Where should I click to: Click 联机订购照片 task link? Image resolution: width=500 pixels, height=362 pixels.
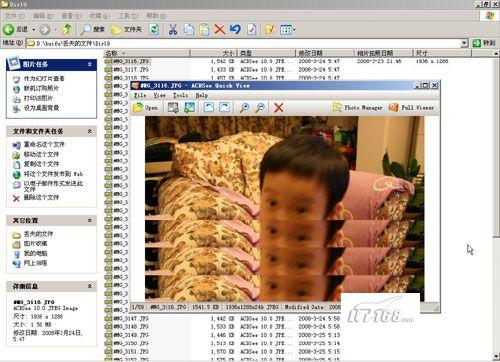(41, 88)
